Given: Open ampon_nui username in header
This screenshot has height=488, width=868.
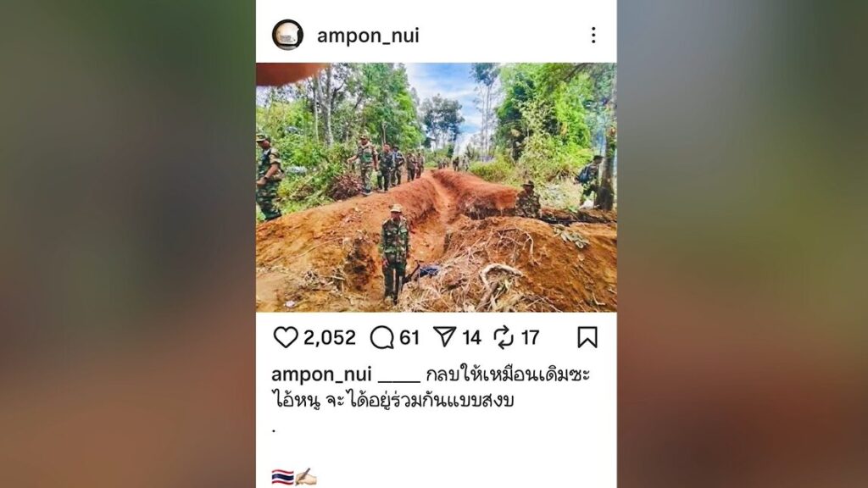Looking at the screenshot, I should (368, 36).
